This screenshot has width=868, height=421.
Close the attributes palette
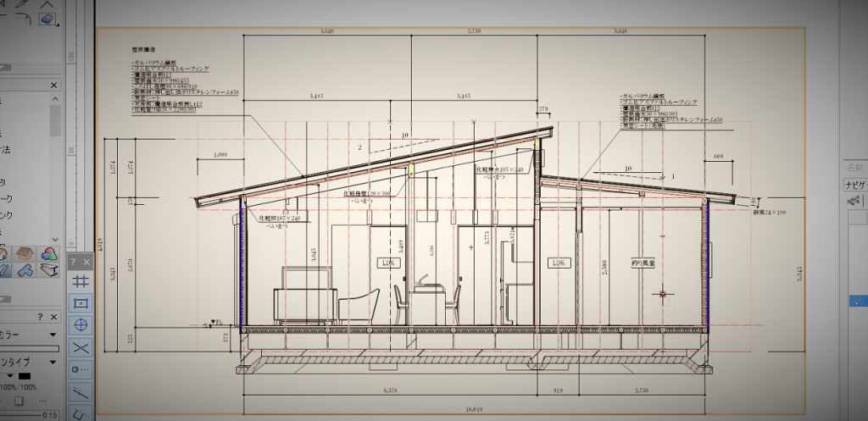[x=54, y=317]
